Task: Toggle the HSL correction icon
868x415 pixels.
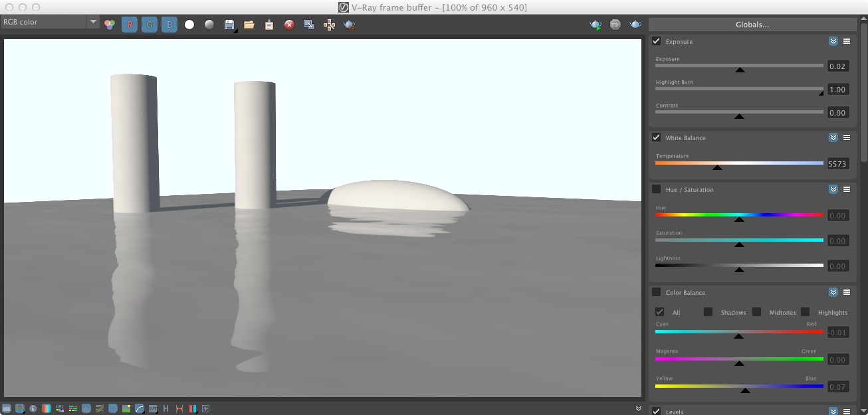Action: (x=60, y=408)
